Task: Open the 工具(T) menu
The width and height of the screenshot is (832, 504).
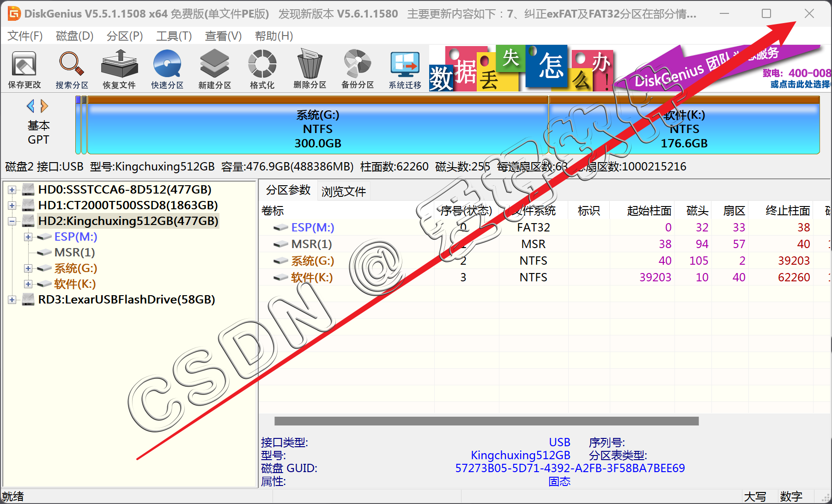Action: [x=174, y=36]
